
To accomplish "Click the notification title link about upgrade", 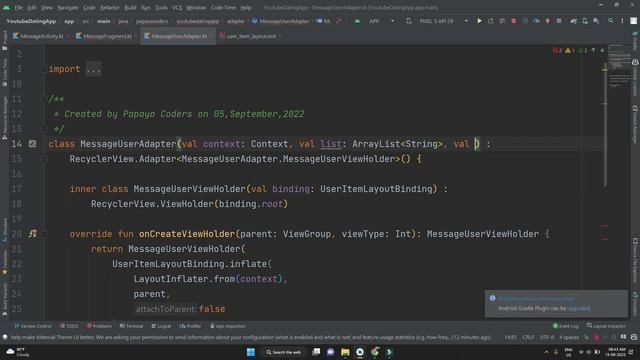I will pyautogui.click(x=536, y=299).
